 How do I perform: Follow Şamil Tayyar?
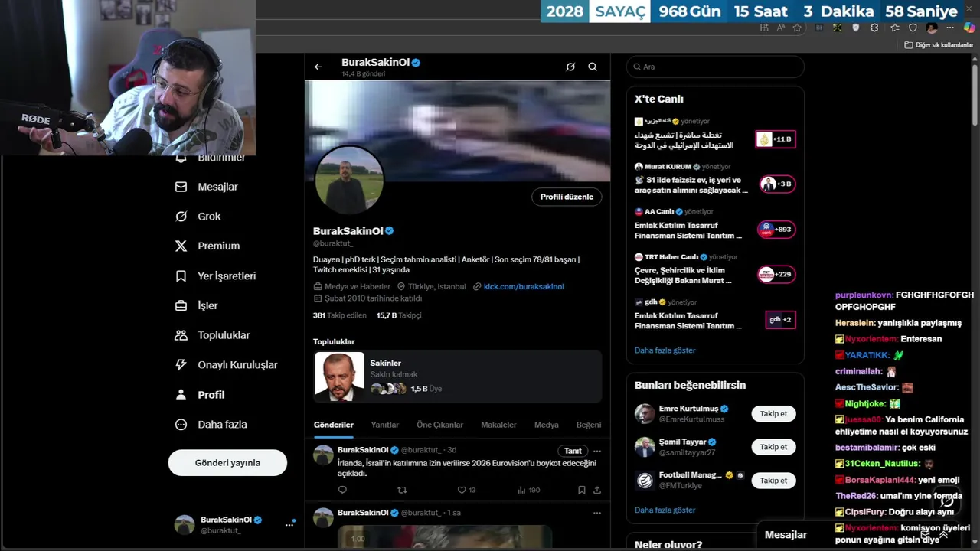773,447
